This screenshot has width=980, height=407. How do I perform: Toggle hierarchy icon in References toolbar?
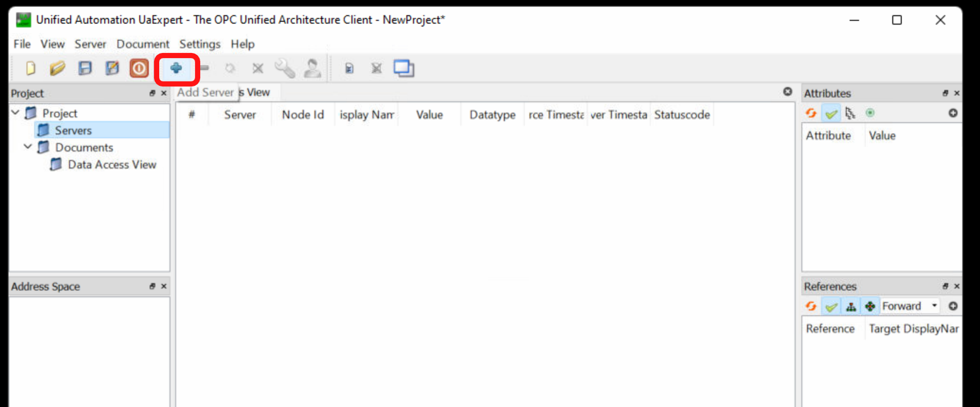851,307
